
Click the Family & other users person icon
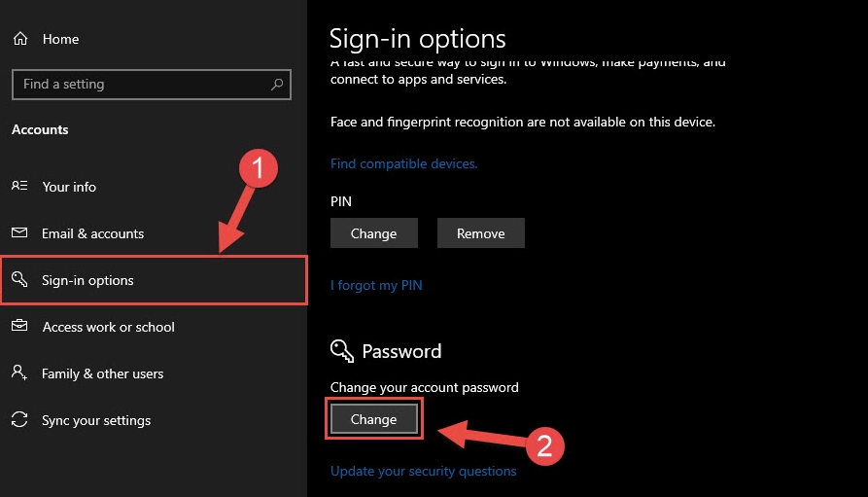pyautogui.click(x=19, y=373)
